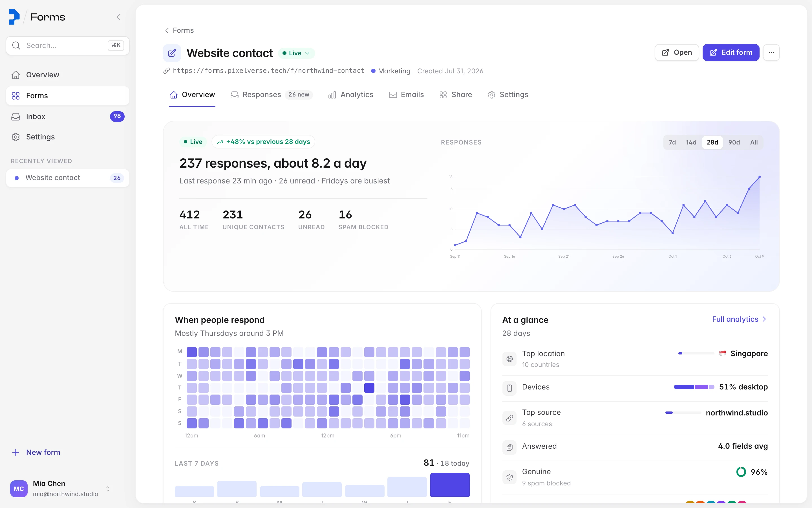Click the Analytics bar chart icon

click(x=332, y=95)
